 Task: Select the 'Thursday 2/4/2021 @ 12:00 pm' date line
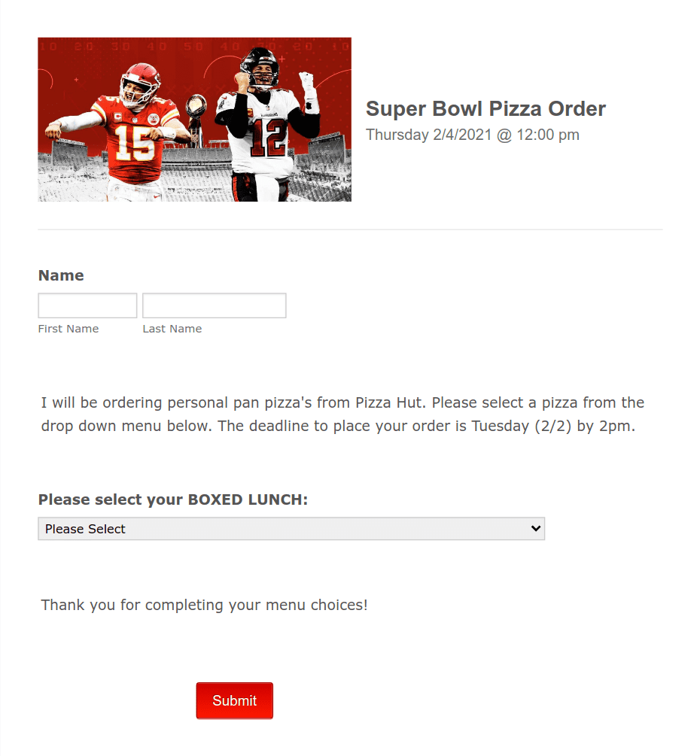[472, 135]
